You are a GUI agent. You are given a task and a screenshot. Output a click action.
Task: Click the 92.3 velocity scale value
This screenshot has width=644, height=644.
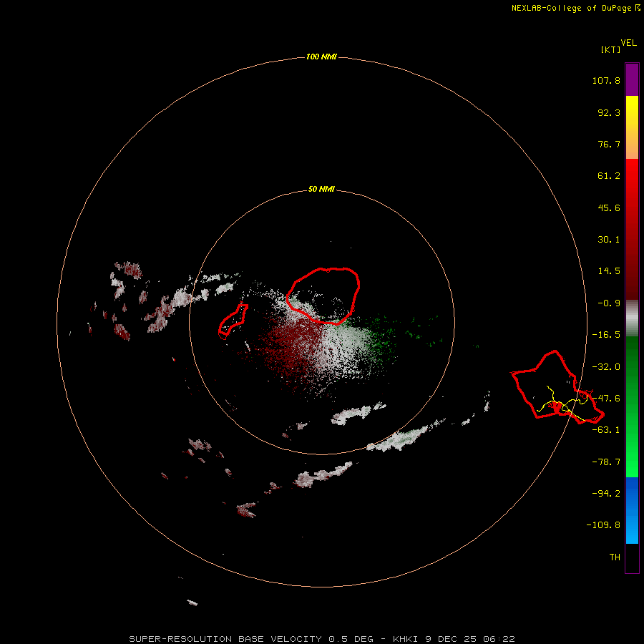(x=609, y=112)
